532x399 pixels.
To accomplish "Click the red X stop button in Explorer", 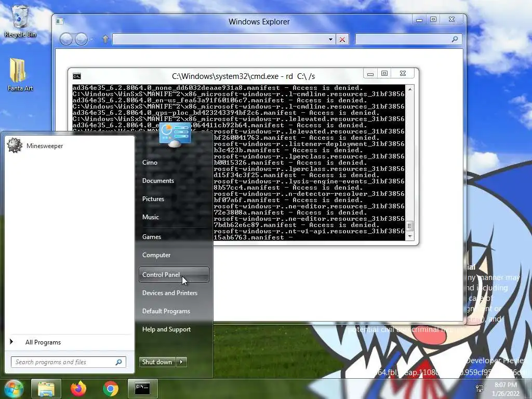I will coord(342,39).
